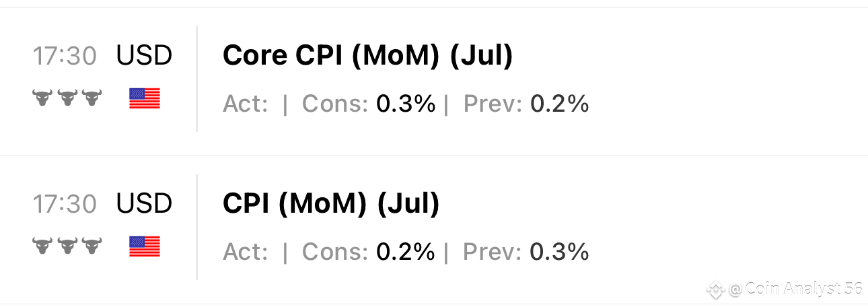Click Core CPI consensus value 0.3%
The width and height of the screenshot is (868, 307).
click(406, 104)
